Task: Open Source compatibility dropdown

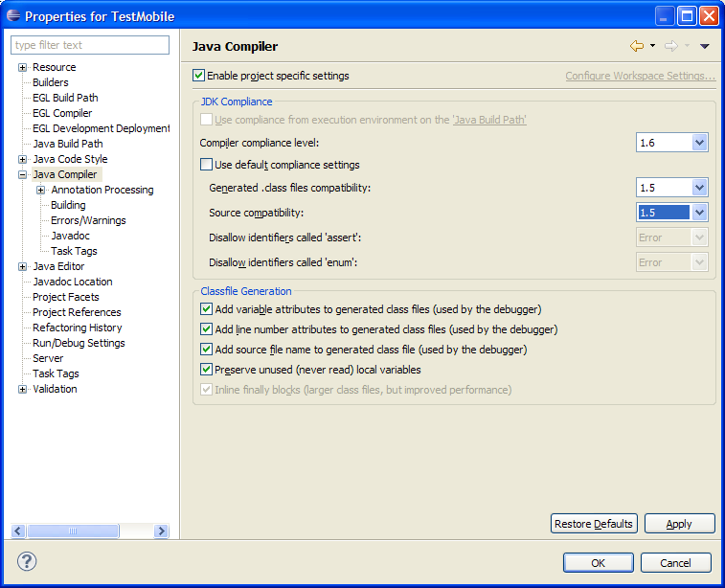Action: (699, 213)
